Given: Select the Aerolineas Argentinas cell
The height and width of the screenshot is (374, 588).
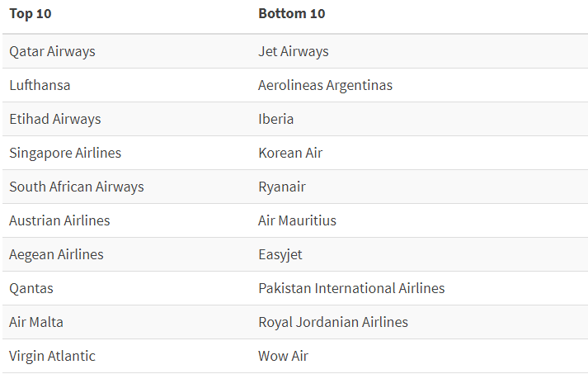Looking at the screenshot, I should (x=325, y=85).
